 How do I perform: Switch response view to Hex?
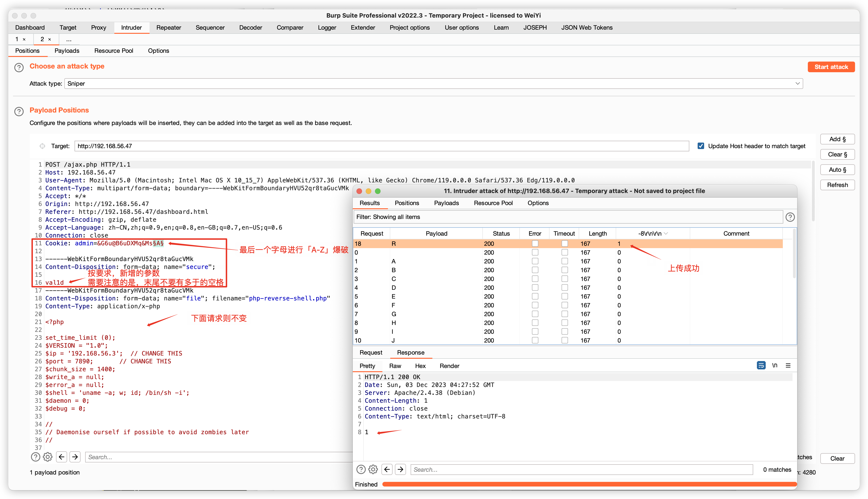tap(420, 366)
